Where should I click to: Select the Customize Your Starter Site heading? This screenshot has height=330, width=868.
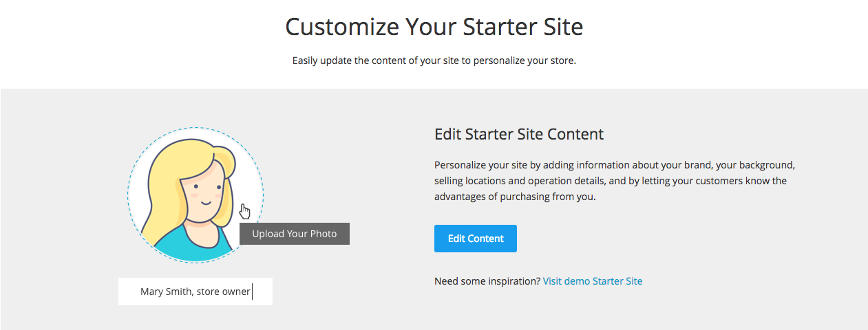point(434,27)
